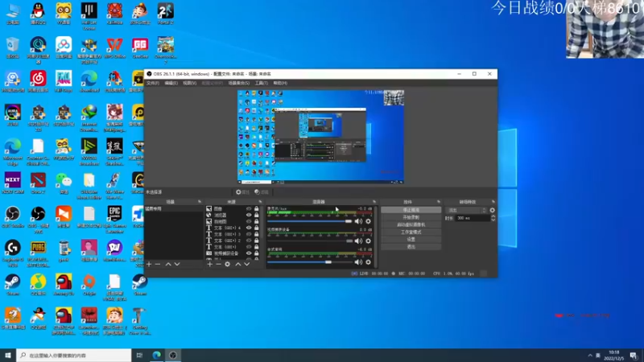Pop out the Scene Transitions dock panel
644x362 pixels.
click(x=493, y=202)
